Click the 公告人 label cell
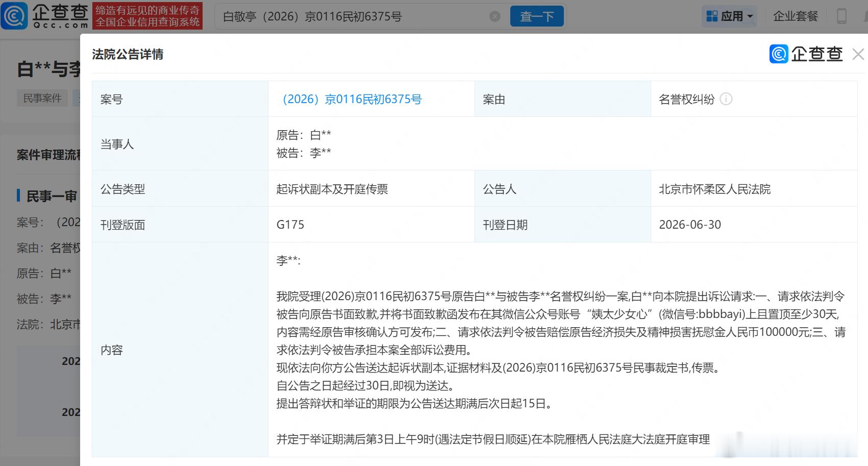Viewport: 868px width, 466px height. [x=562, y=189]
